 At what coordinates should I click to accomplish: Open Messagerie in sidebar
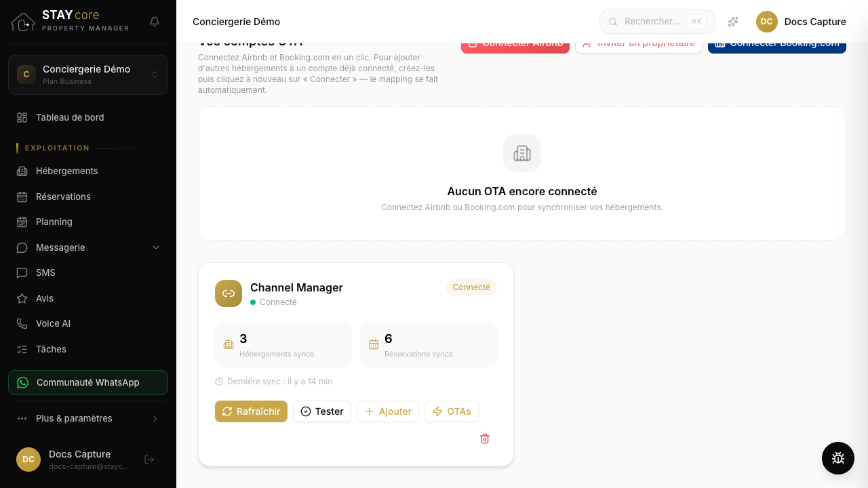[x=88, y=247]
